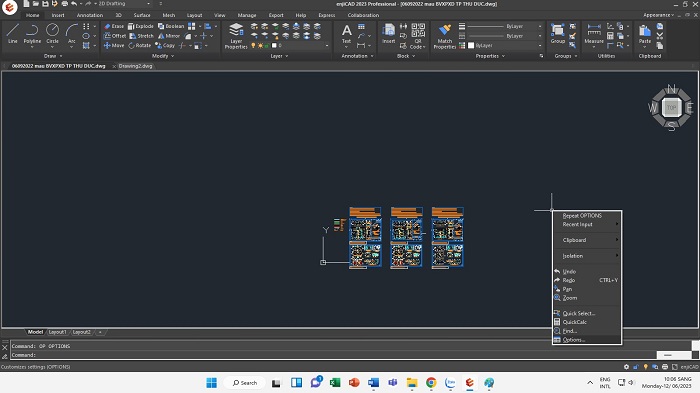Click the Boolean tool

(171, 26)
